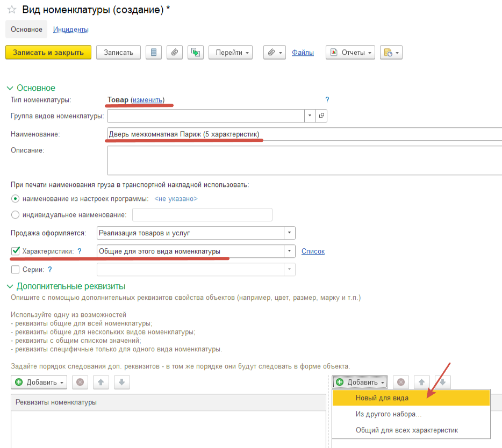
Task: Click help question mark for Тип номенклатуры
Action: click(x=327, y=99)
